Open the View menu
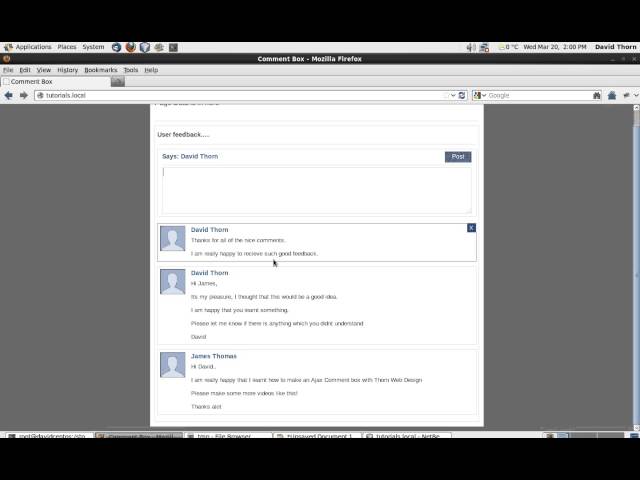 pyautogui.click(x=44, y=70)
